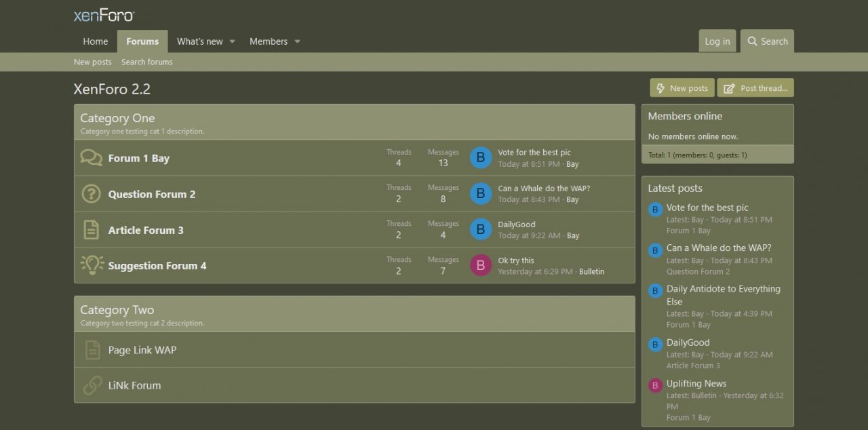
Task: Open the Home tab
Action: click(95, 41)
